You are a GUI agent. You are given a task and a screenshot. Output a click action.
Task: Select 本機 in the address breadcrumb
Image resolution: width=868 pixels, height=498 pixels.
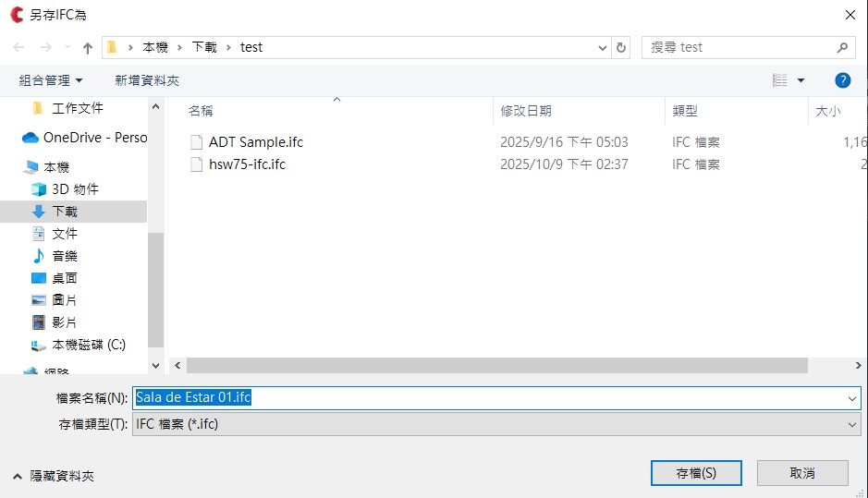[x=155, y=48]
